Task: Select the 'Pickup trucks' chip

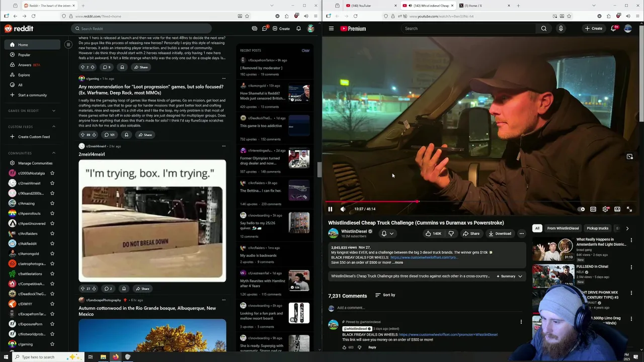Action: pyautogui.click(x=597, y=228)
